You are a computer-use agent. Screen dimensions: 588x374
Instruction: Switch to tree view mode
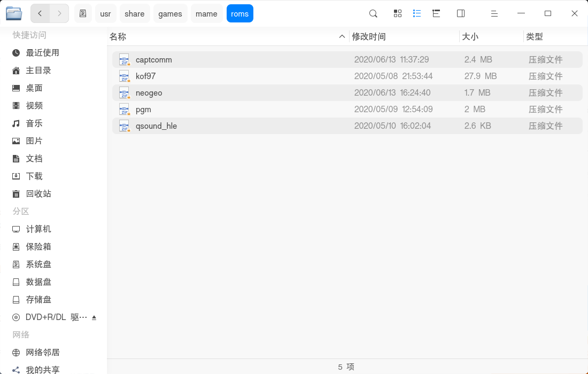click(436, 13)
